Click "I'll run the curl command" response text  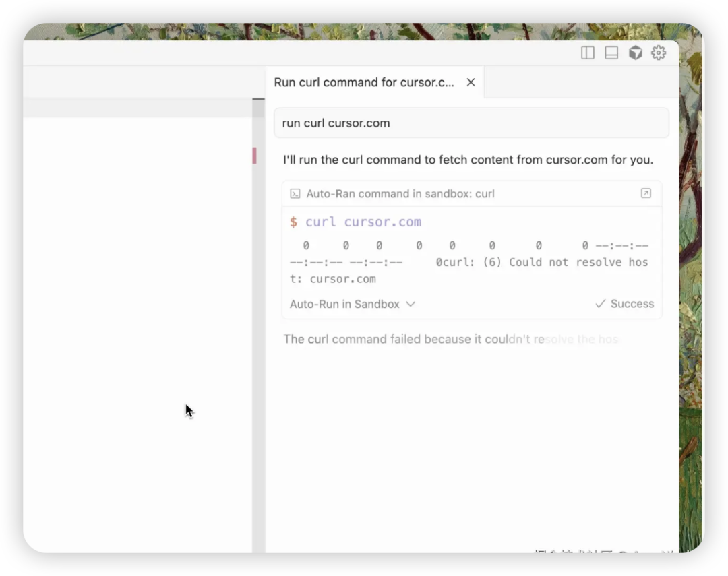pos(468,160)
